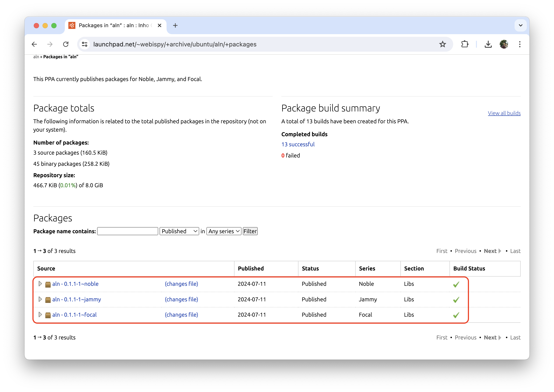Click the Noble series cell
Viewport: 554px width, 392px height.
pos(366,284)
